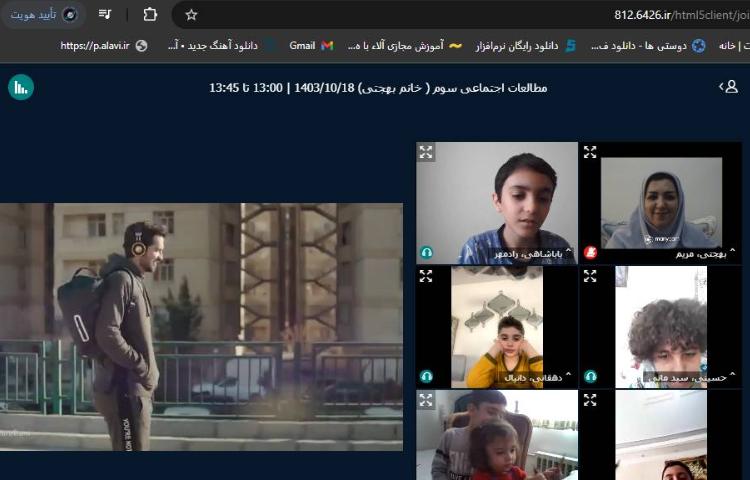The width and height of the screenshot is (750, 480).
Task: Open the https://p.alavi.ir bookmark
Action: pyautogui.click(x=103, y=45)
